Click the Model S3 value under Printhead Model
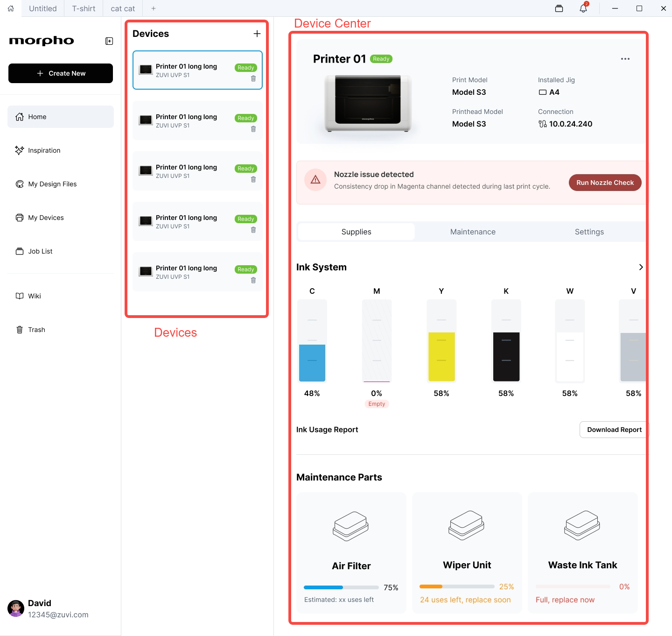672x636 pixels. [x=469, y=124]
